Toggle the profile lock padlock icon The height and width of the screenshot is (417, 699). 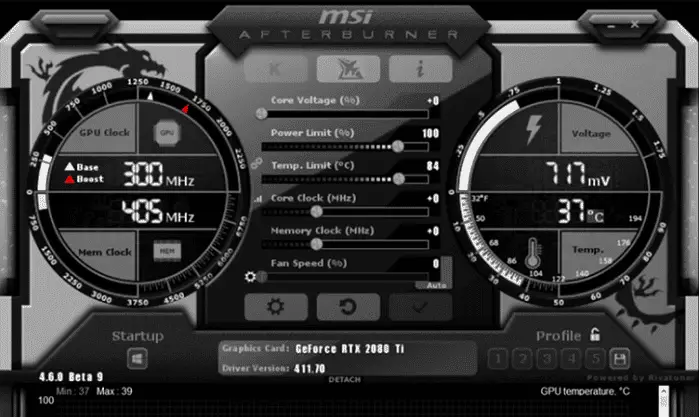[x=595, y=334]
